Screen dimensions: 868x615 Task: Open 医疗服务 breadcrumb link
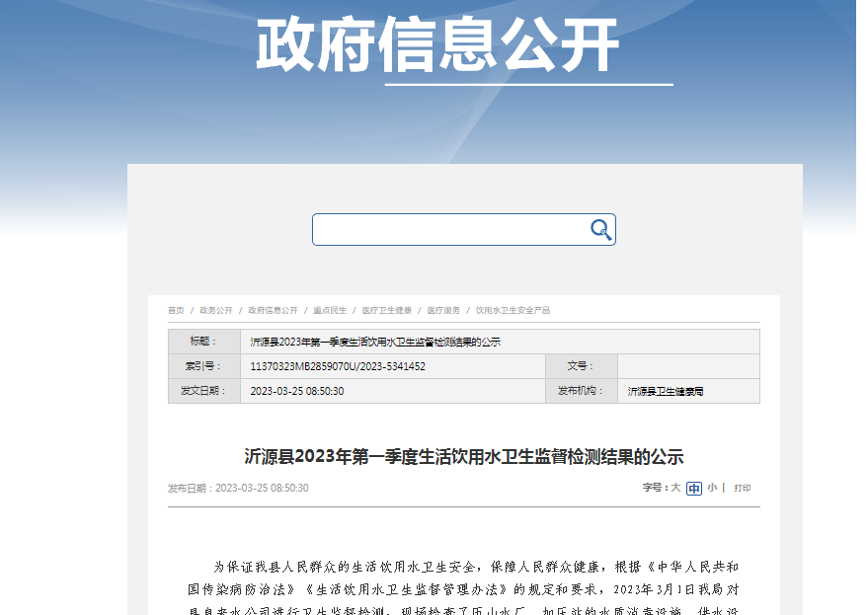point(443,310)
